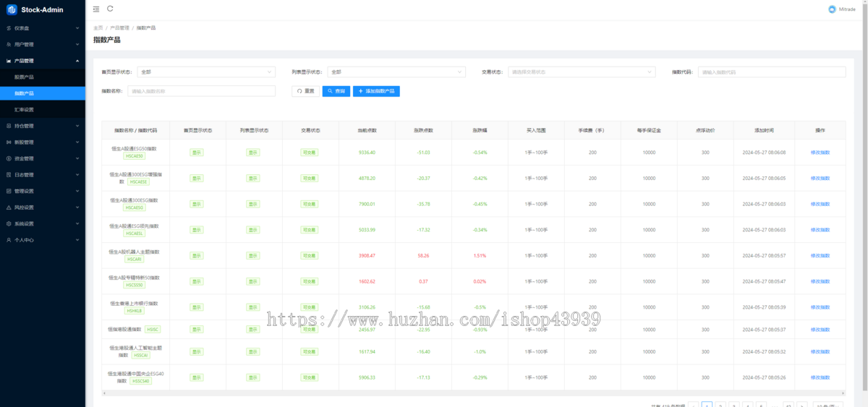Click the current points value 9336.40

click(x=367, y=153)
